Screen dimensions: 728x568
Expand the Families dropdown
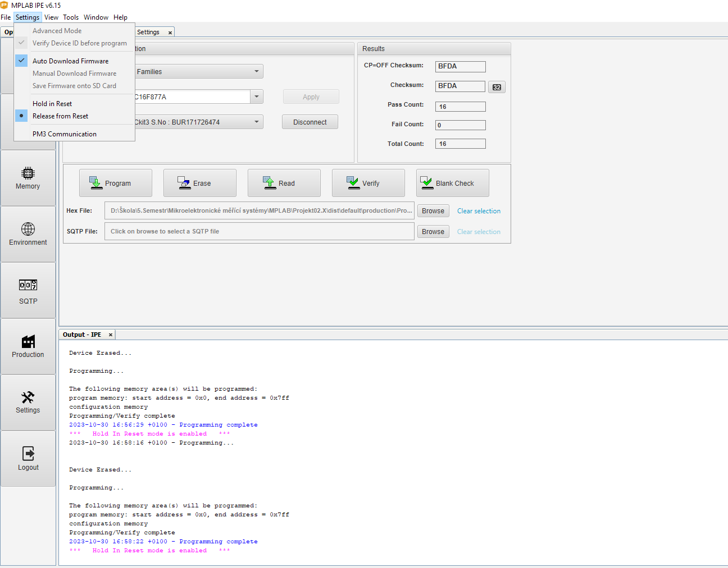256,72
